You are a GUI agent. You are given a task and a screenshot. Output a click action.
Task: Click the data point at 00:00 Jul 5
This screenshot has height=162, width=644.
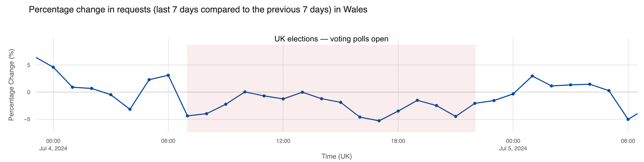513,94
